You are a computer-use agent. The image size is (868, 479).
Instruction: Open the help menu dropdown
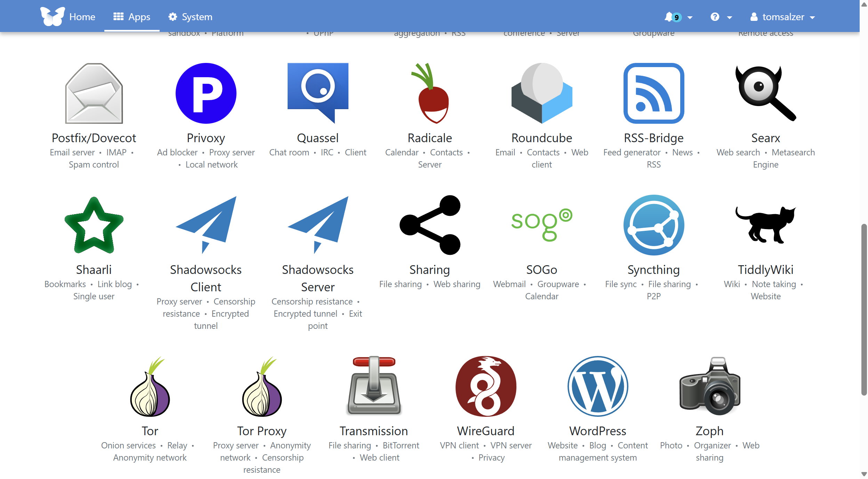pos(721,17)
